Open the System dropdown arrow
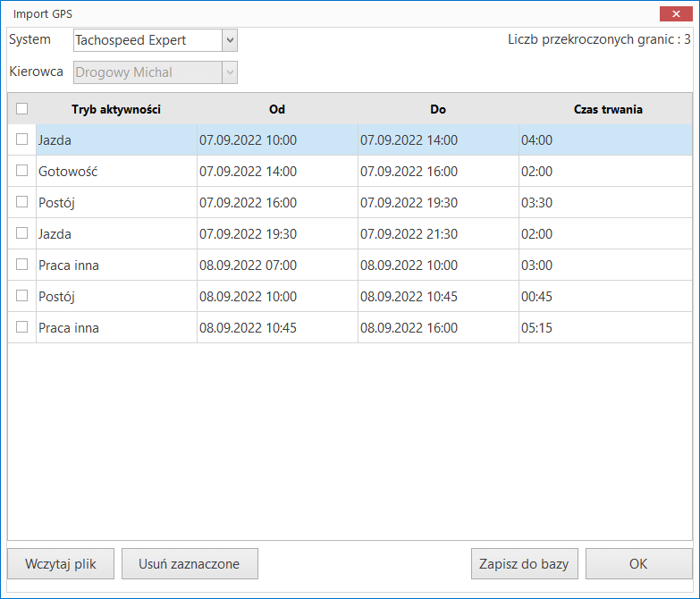 pyautogui.click(x=230, y=40)
